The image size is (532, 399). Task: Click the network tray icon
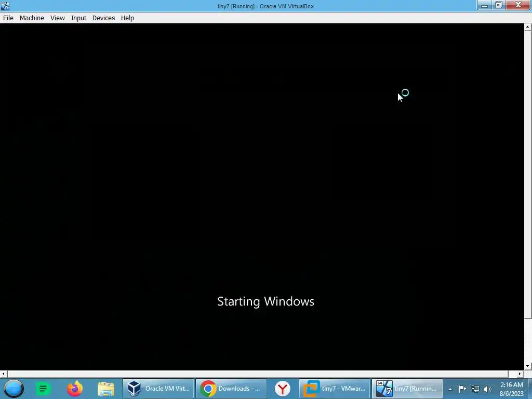coord(475,389)
